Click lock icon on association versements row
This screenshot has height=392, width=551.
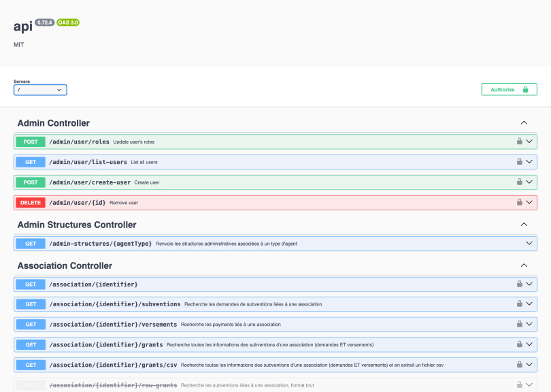click(520, 324)
